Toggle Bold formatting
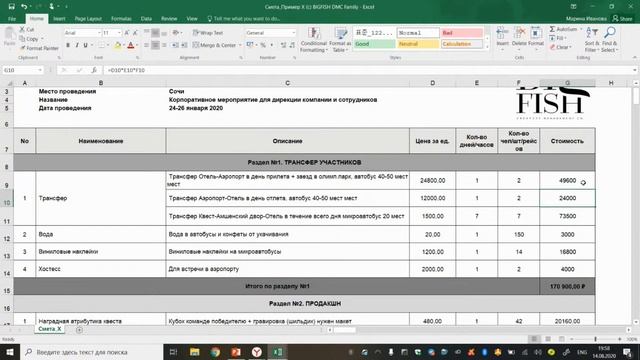This screenshot has width=640, height=360. tap(68, 45)
